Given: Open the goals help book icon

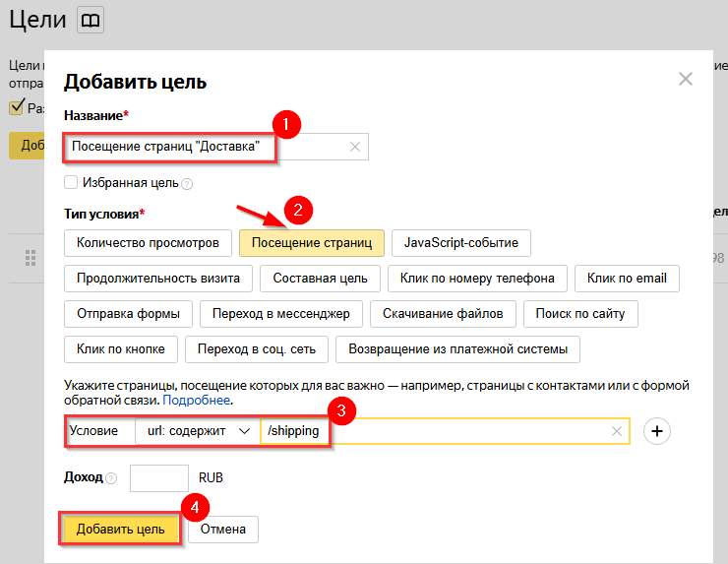Looking at the screenshot, I should [90, 21].
